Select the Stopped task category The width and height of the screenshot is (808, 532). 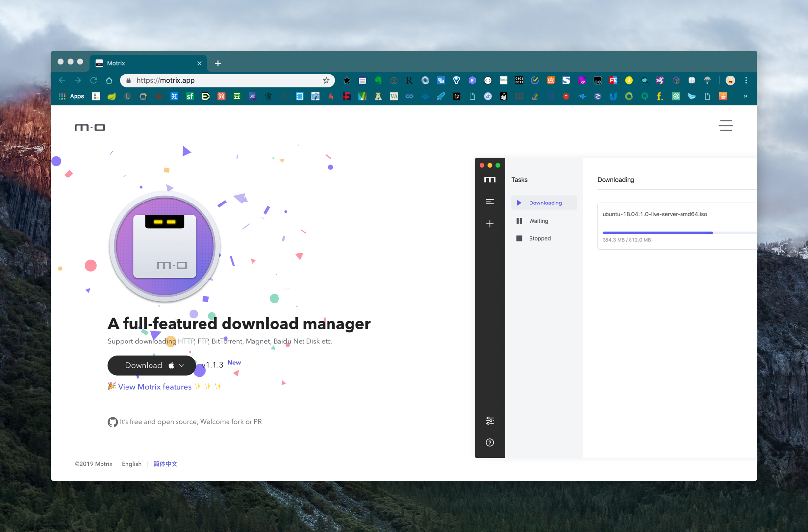coord(539,238)
